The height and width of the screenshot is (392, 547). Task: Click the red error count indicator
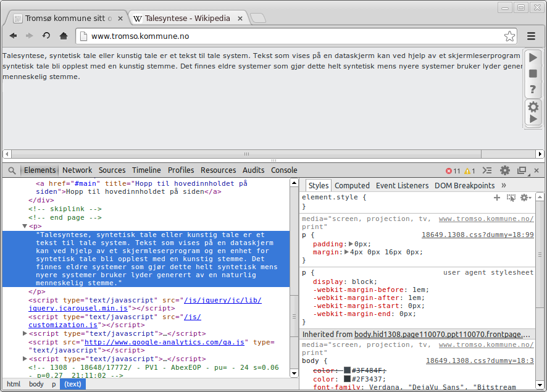(x=453, y=170)
